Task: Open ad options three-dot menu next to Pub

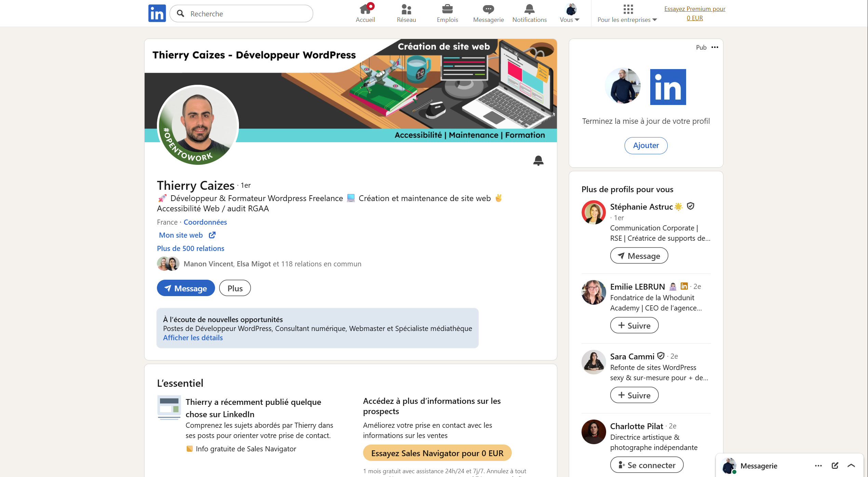Action: pyautogui.click(x=715, y=47)
